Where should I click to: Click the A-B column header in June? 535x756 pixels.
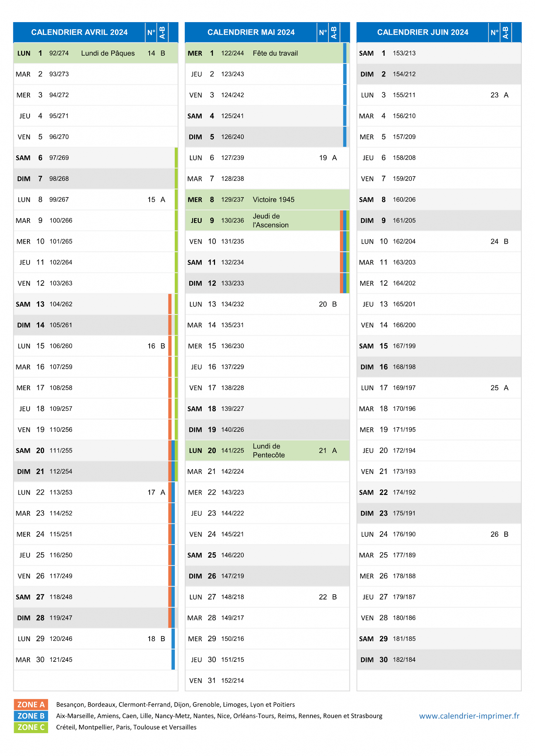click(x=505, y=32)
